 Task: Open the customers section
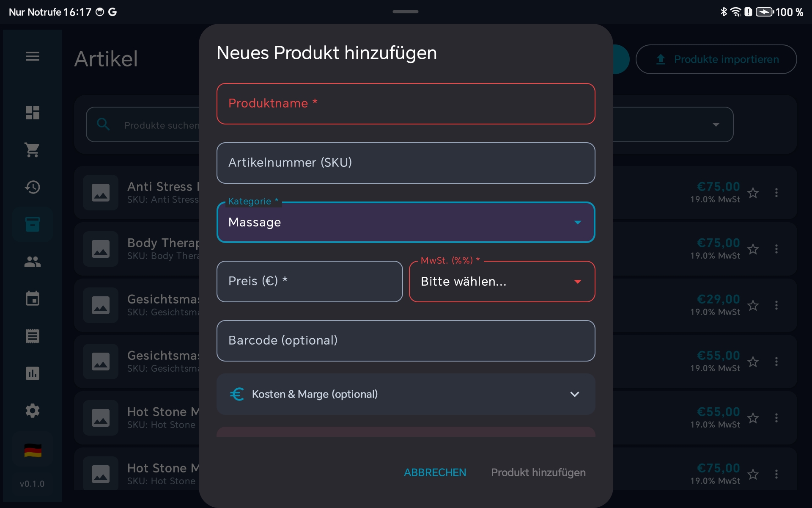tap(33, 262)
